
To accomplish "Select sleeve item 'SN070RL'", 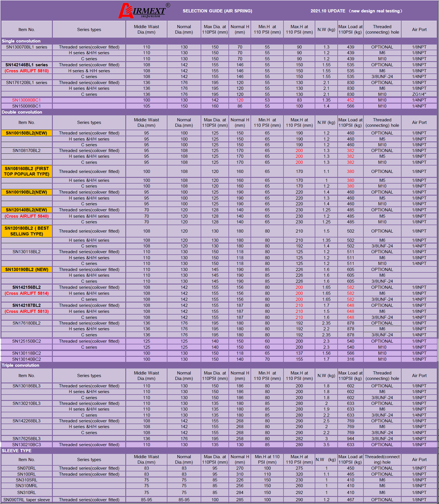I will 27,468.
